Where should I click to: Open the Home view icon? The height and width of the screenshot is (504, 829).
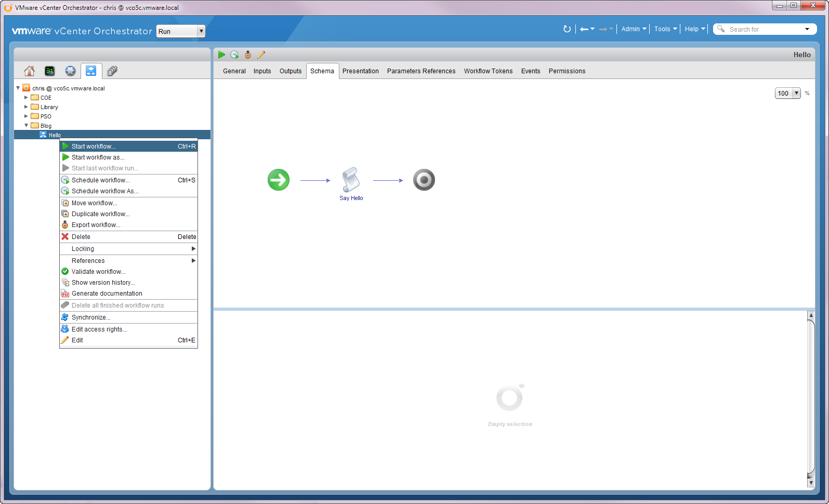[30, 71]
